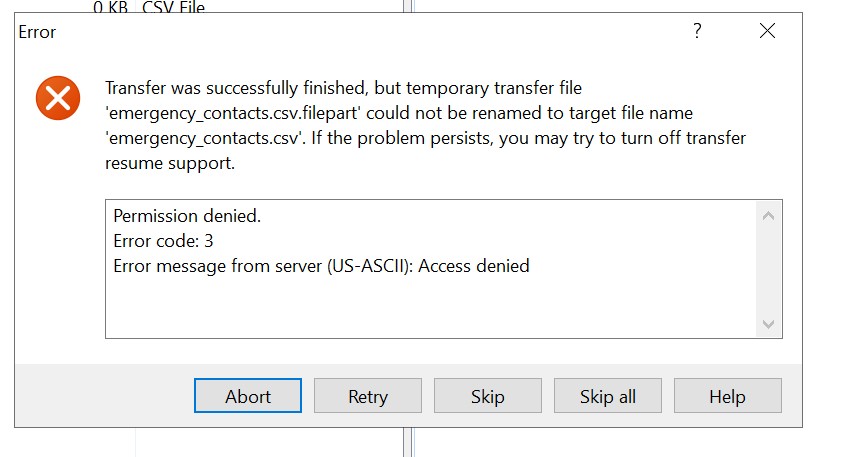Click the question mark help icon in title bar

pos(697,32)
